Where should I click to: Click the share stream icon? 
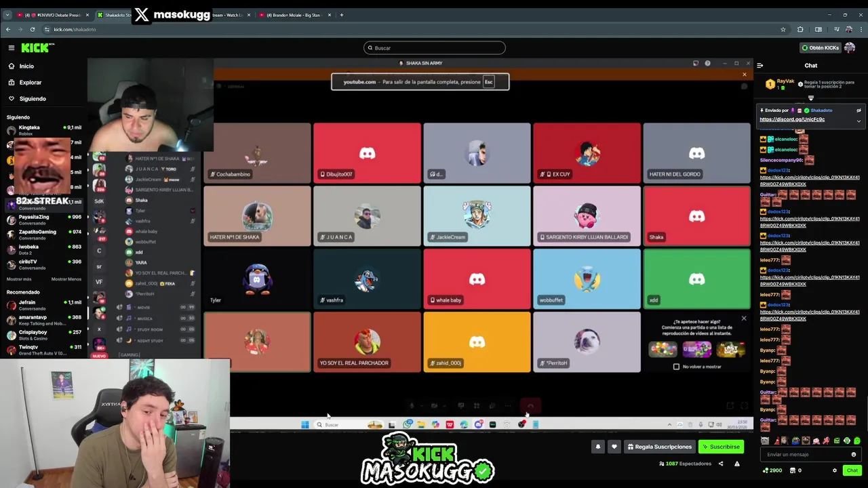point(721,464)
